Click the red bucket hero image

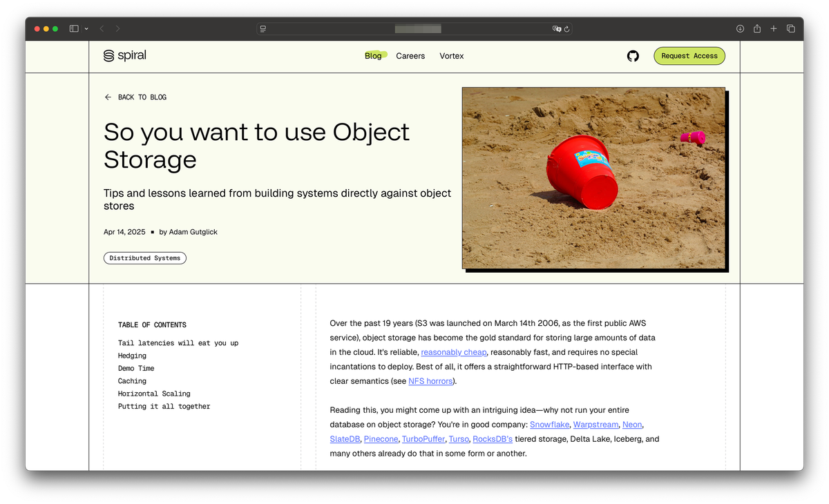click(x=593, y=177)
